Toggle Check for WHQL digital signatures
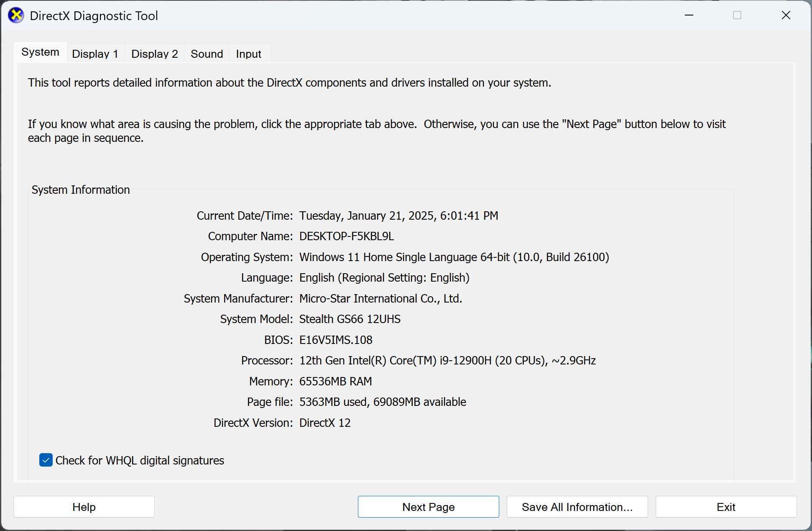Screen dimensions: 812x531 tap(46, 460)
